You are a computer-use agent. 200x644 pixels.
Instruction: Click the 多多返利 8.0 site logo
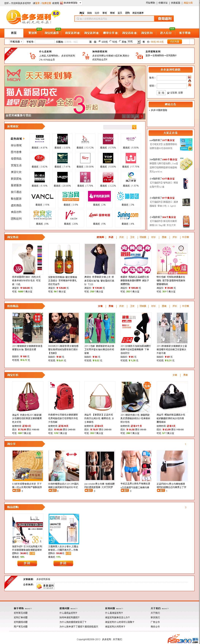pyautogui.click(x=33, y=17)
